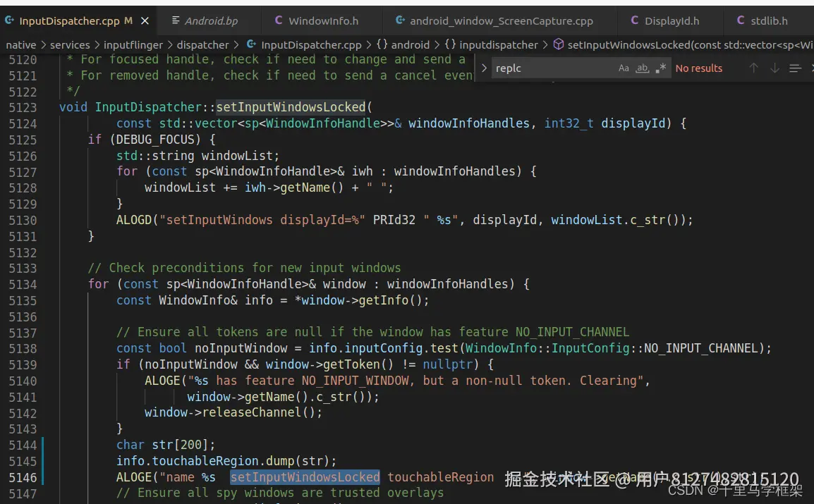Toggle Find in Selection icon
The image size is (814, 504).
pos(795,68)
